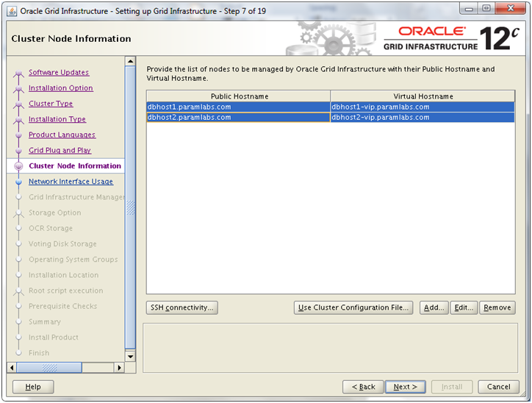Screen dimensions: 532x403
Task: Select the dbhost2.paramlabs.com public hostname cell
Action: pos(238,118)
